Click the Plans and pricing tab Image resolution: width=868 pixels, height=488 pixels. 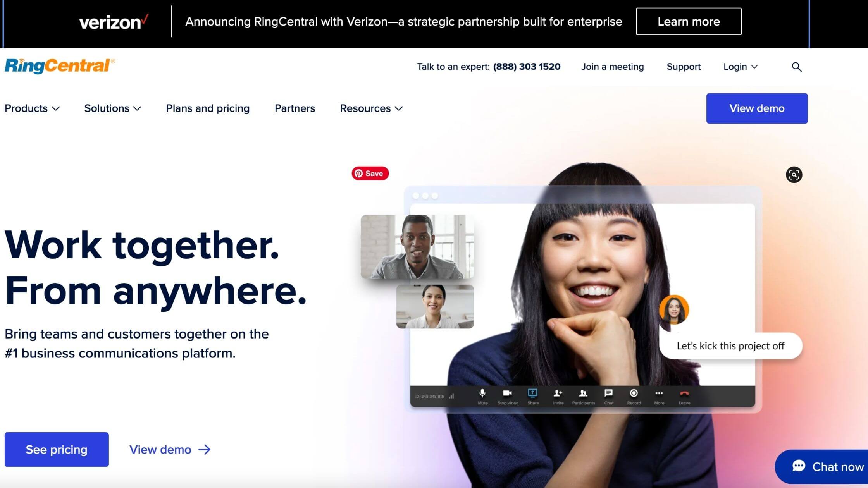pyautogui.click(x=207, y=108)
